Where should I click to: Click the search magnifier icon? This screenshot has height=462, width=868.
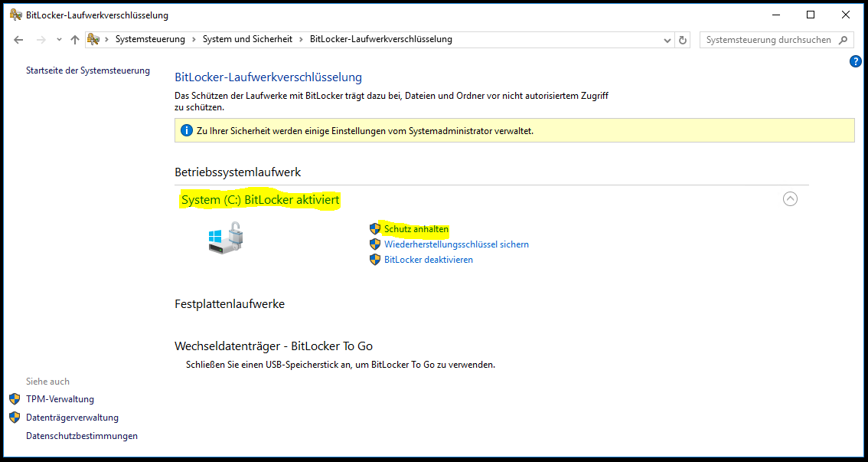tap(843, 40)
